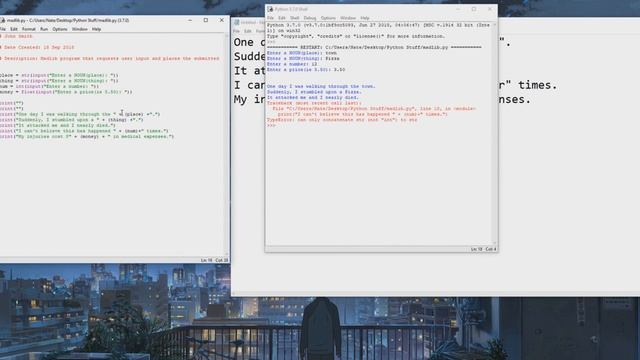Click 'My in' line in background Notepad
This screenshot has width=640, height=360.
pyautogui.click(x=249, y=100)
